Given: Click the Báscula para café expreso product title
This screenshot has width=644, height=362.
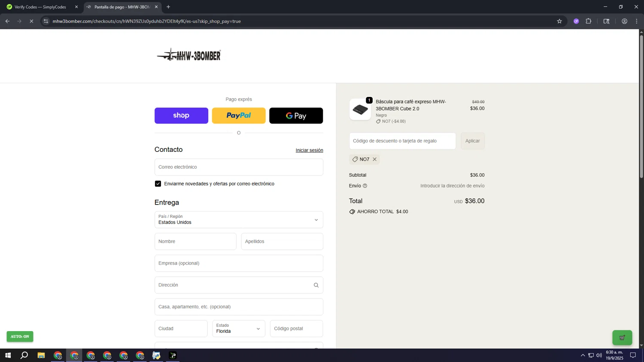Looking at the screenshot, I should tap(411, 105).
